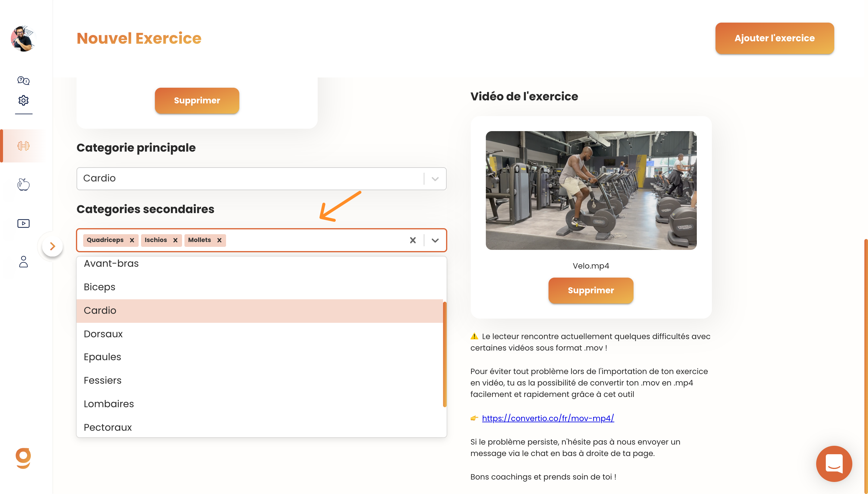This screenshot has width=868, height=494.
Task: Remove the Ischios tag
Action: click(175, 240)
